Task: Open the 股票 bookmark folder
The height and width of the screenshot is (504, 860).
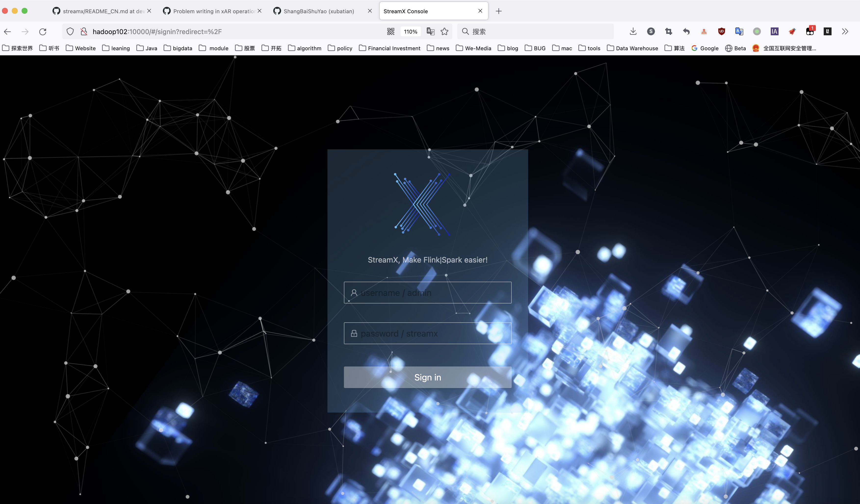Action: pos(245,48)
